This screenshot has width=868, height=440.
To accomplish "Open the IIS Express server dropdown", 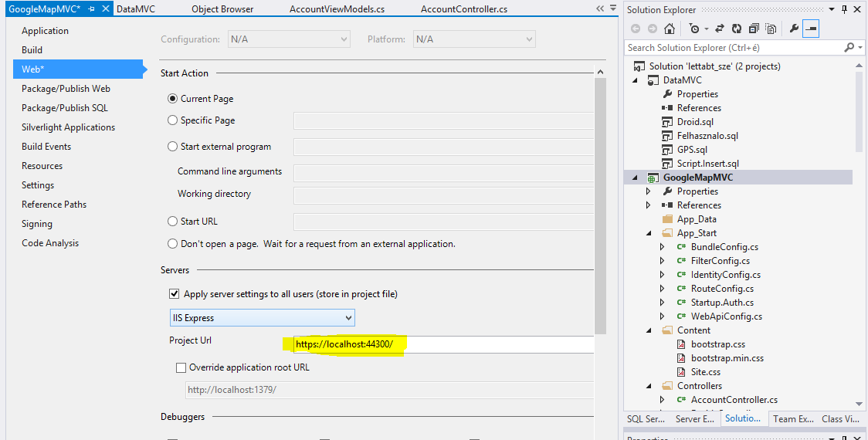I will pos(263,318).
